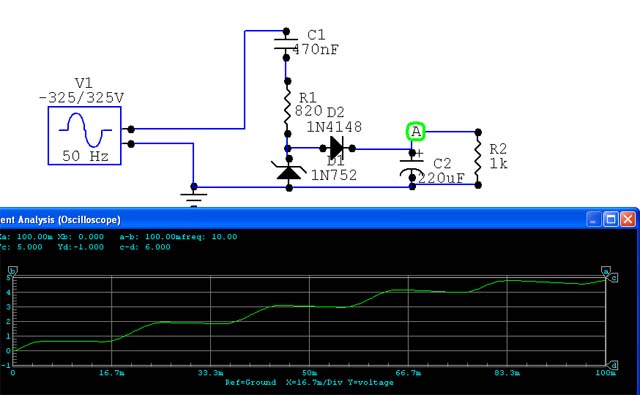Click the '66.7m' time axis tick
This screenshot has height=395, width=640.
pos(408,373)
